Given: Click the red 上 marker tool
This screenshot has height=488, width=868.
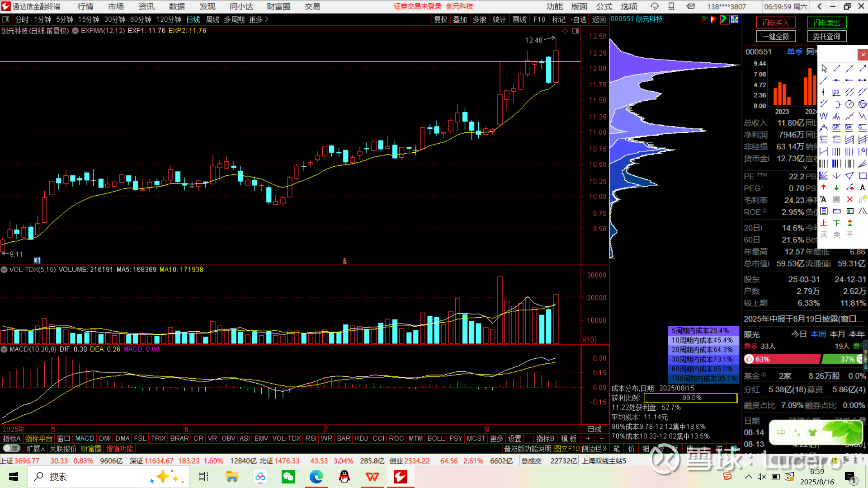Looking at the screenshot, I should point(824,223).
